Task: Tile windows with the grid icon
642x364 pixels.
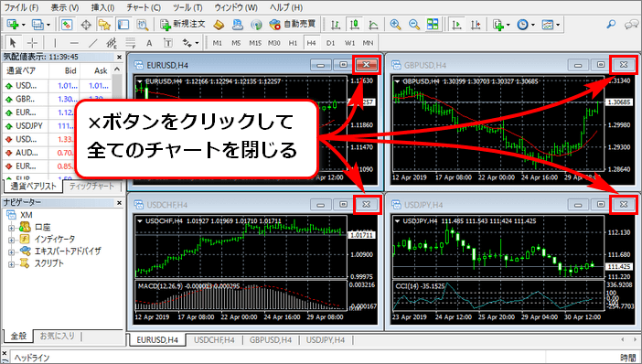Action: click(433, 25)
